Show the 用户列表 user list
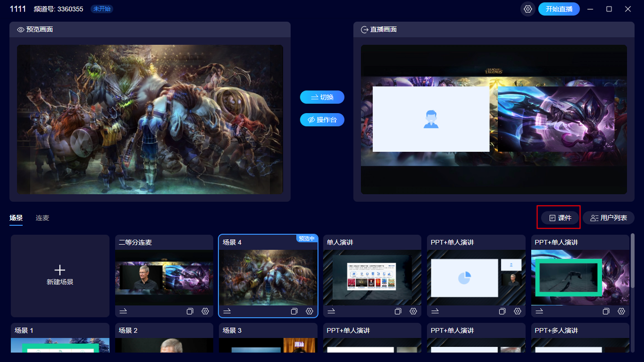 (x=609, y=218)
